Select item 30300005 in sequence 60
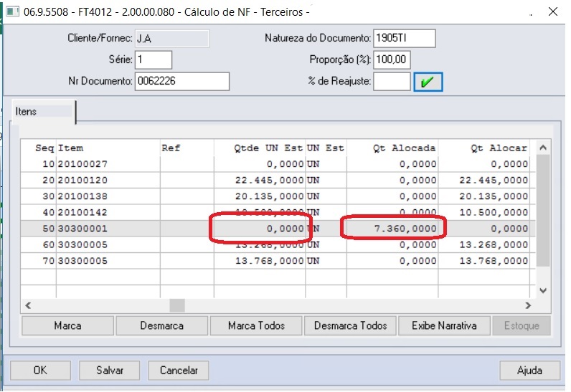The image size is (571, 392). (x=278, y=244)
